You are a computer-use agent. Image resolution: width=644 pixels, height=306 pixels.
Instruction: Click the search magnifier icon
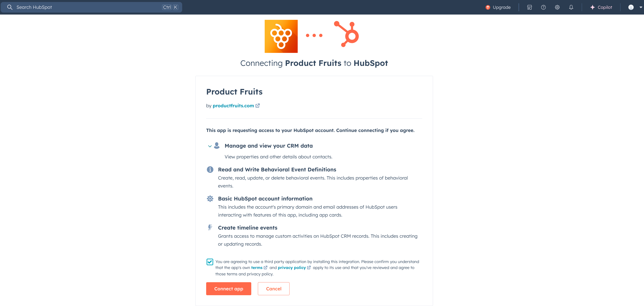coord(10,7)
